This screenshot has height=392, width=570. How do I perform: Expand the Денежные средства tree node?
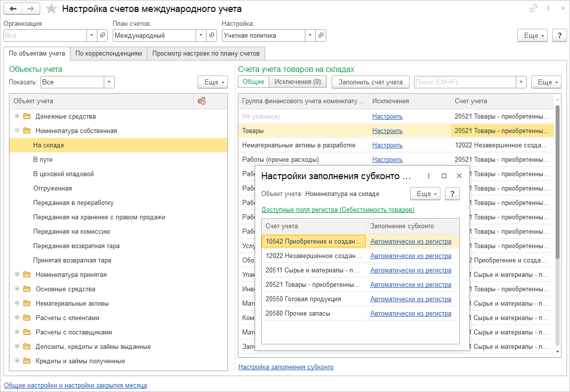17,117
